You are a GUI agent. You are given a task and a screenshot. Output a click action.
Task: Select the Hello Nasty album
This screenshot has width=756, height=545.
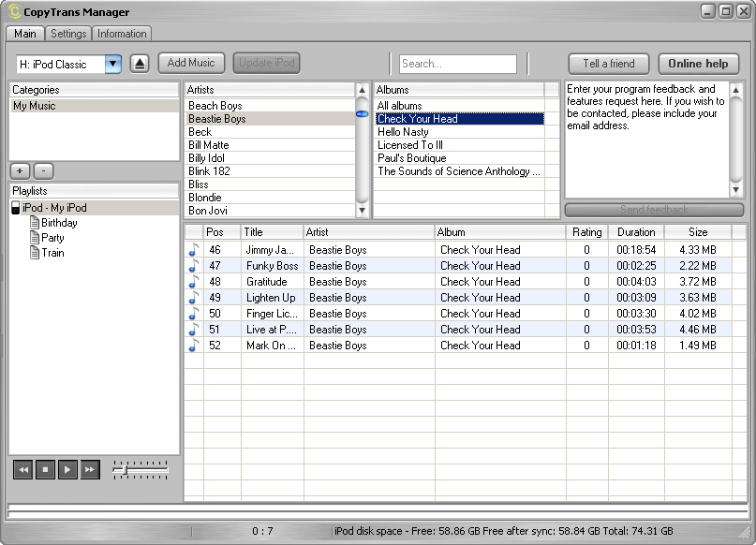click(x=460, y=132)
